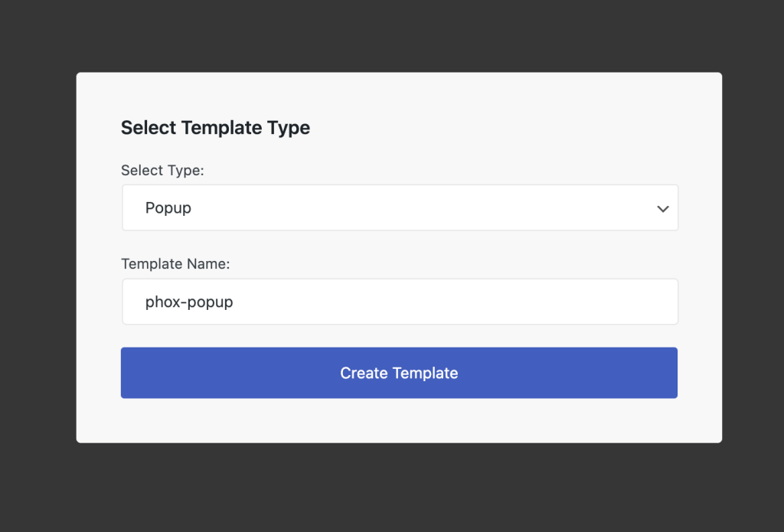Submit the form via Create Template
This screenshot has height=532, width=784.
pos(398,373)
